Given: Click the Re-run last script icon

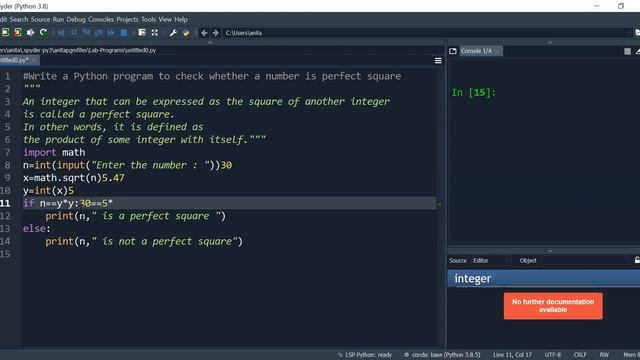Looking at the screenshot, I should pos(43,33).
